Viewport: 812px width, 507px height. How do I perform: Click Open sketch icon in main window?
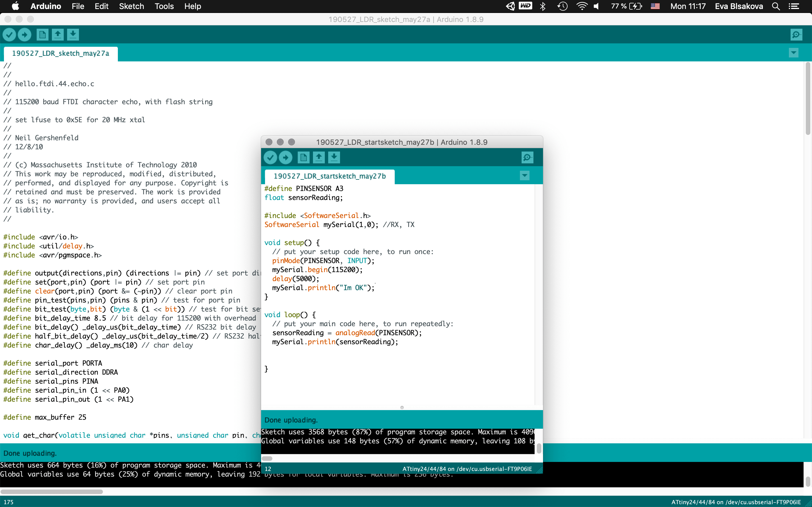click(58, 35)
